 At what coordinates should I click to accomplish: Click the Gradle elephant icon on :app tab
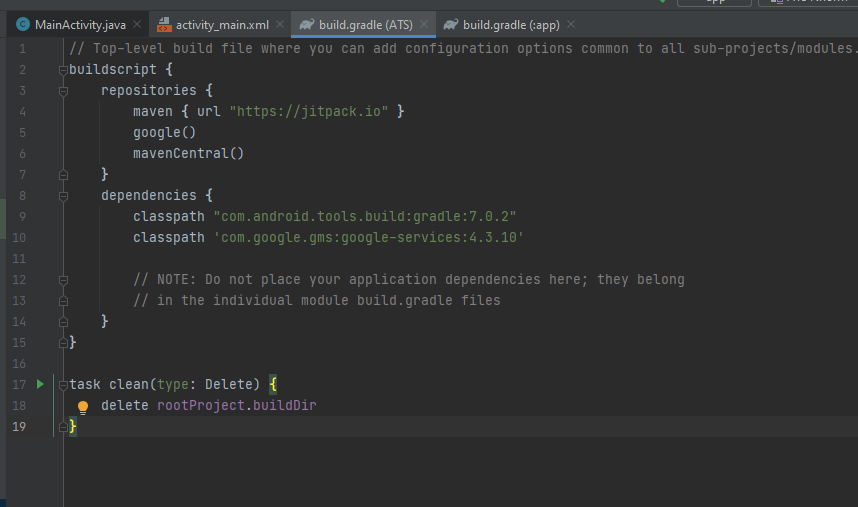tap(451, 25)
